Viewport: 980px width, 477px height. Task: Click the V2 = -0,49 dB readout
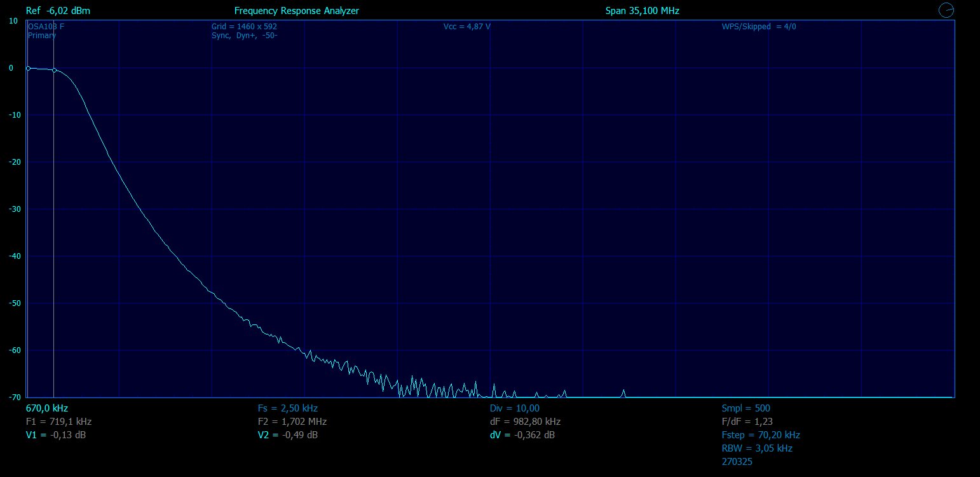pyautogui.click(x=287, y=435)
